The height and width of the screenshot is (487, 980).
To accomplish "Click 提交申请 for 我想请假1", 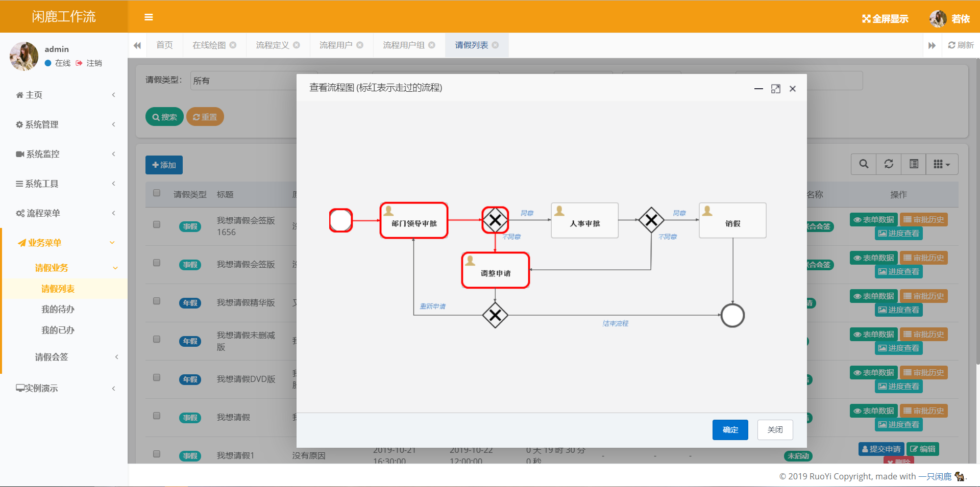I will tap(881, 449).
